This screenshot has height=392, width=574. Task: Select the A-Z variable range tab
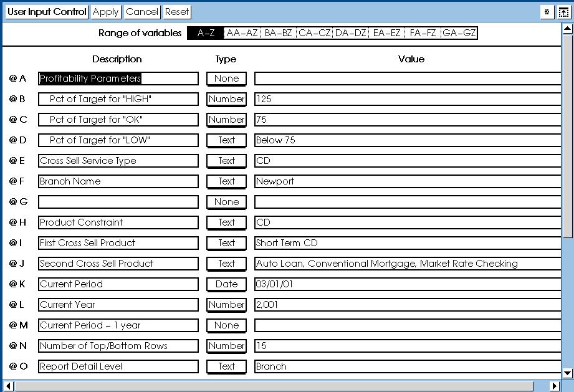[x=206, y=33]
